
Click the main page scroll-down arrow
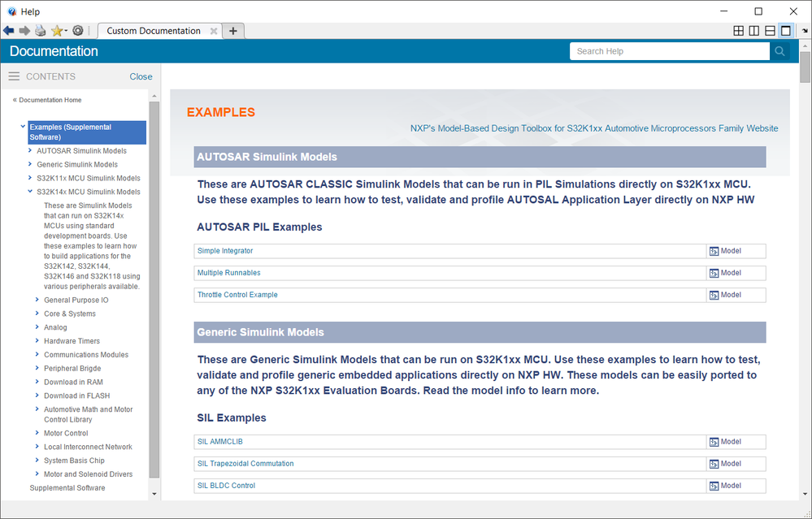(x=805, y=494)
